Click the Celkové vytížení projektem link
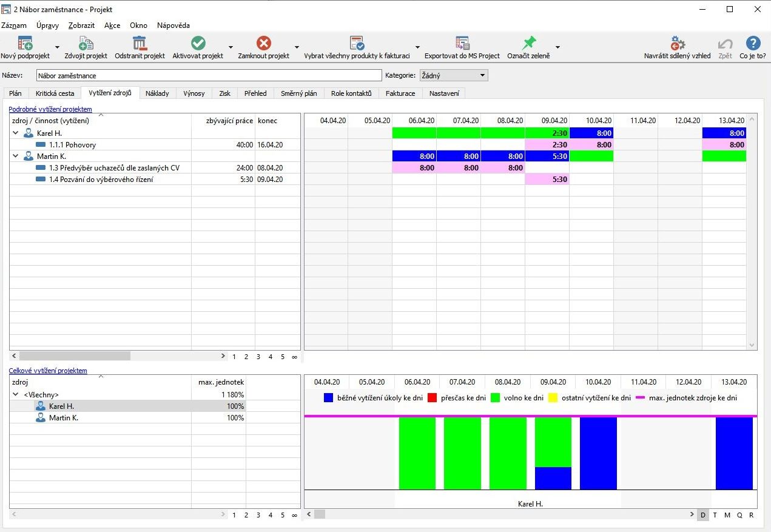The image size is (771, 532). coord(48,371)
